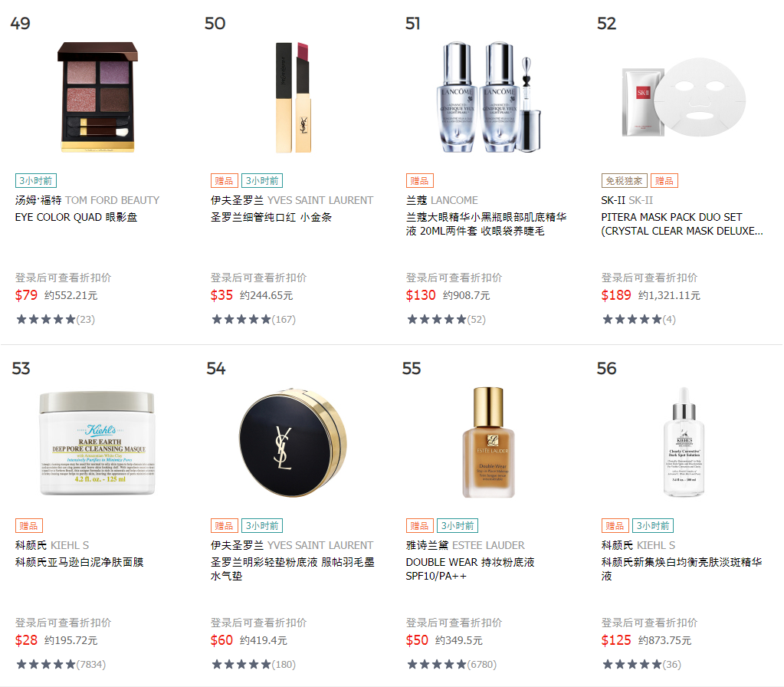The width and height of the screenshot is (784, 687).
Task: Open the EYE COLOR QUAD 眼影盘 title
Action: click(76, 217)
